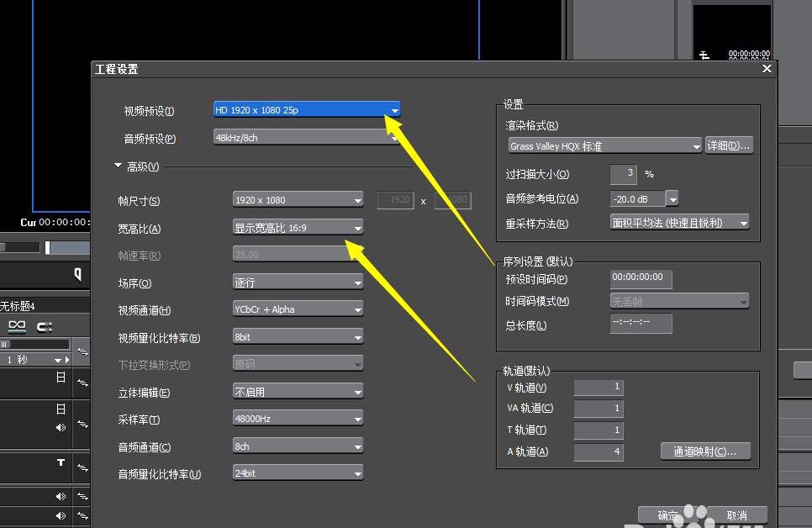Open the 视频通道 YCbCr + Alpha dropdown

[298, 309]
